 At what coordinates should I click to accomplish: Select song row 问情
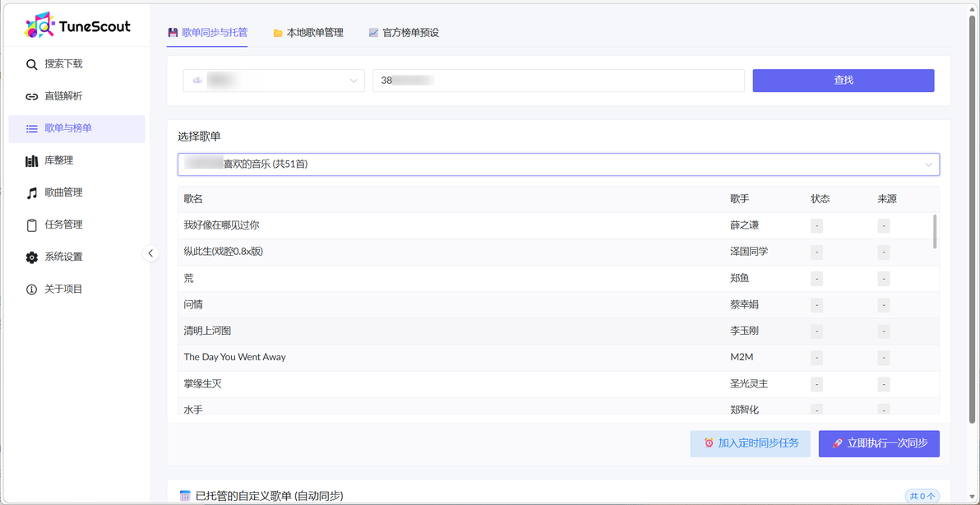coord(558,305)
